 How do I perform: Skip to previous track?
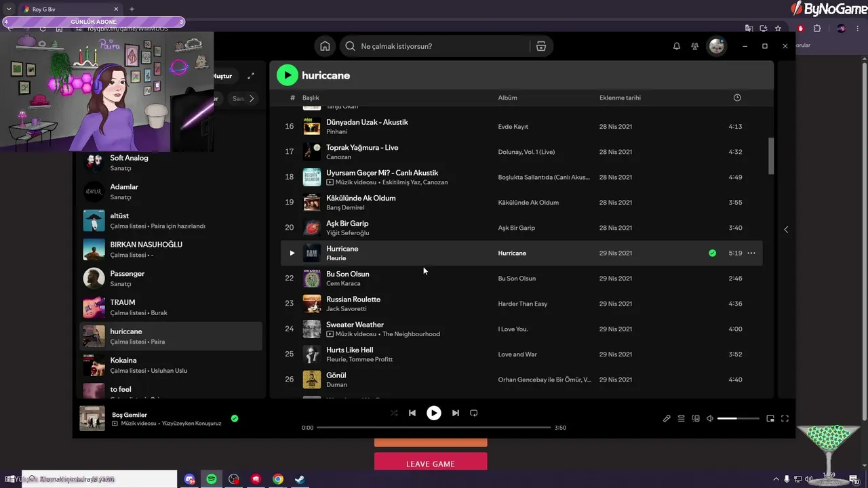(412, 413)
